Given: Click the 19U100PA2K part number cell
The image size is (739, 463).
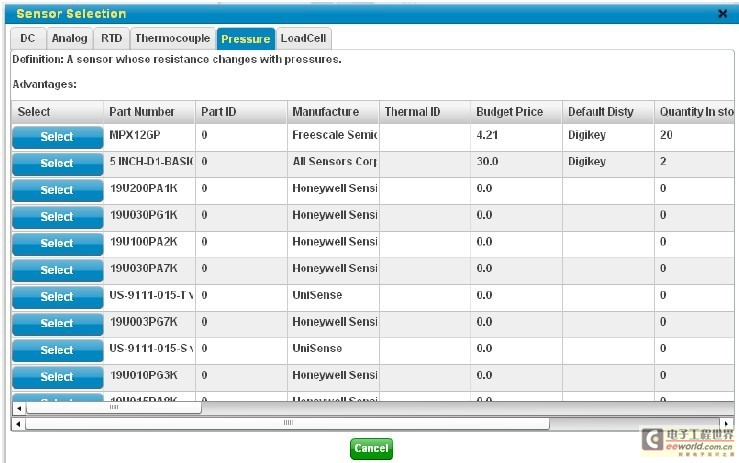Looking at the screenshot, I should click(x=149, y=242).
